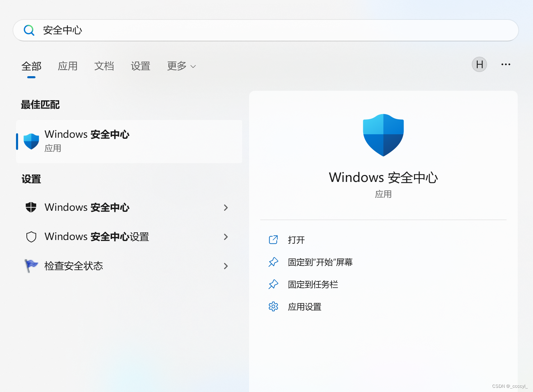Click the large shield icon in preview pane
This screenshot has width=533, height=392.
tap(383, 135)
